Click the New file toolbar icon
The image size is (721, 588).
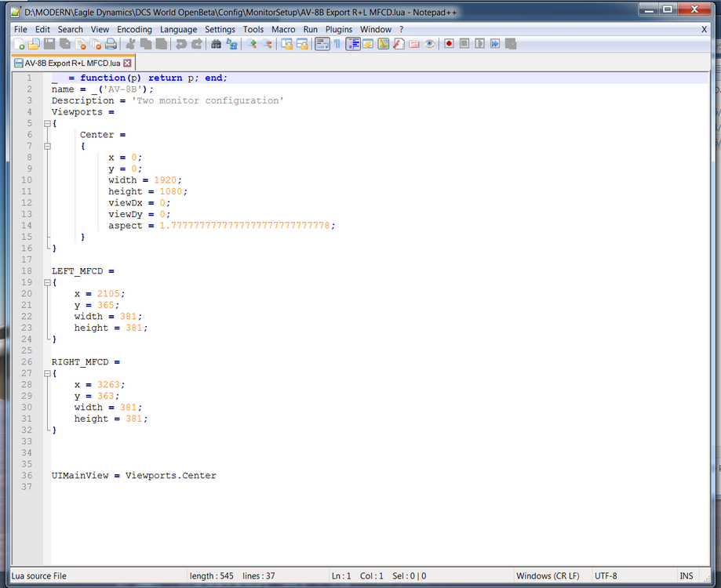coord(20,44)
